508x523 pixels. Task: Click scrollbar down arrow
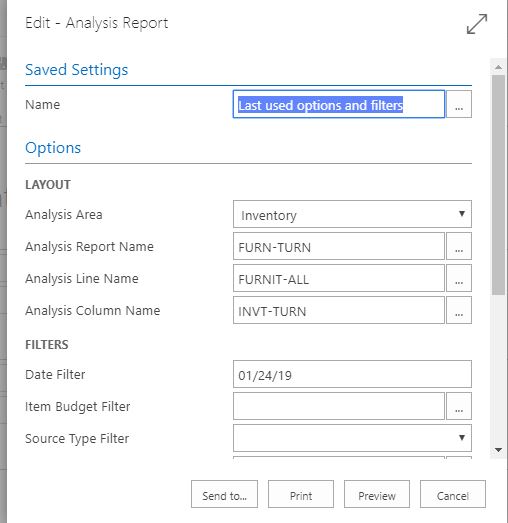click(x=498, y=450)
